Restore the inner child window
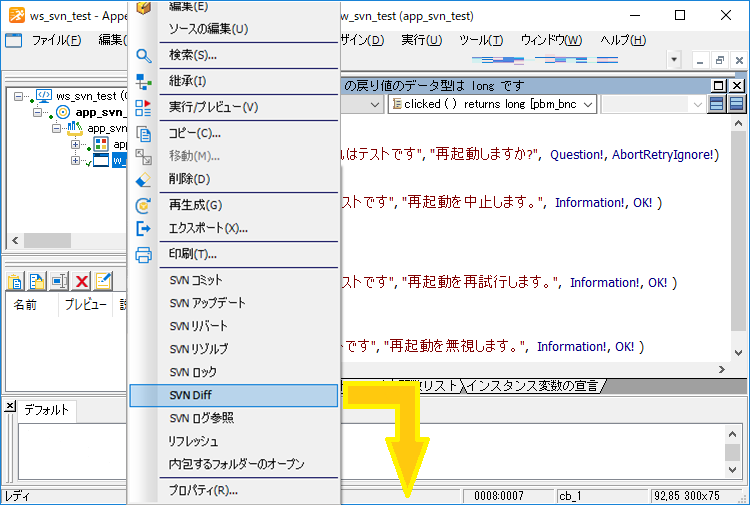This screenshot has width=750, height=510. (x=719, y=60)
